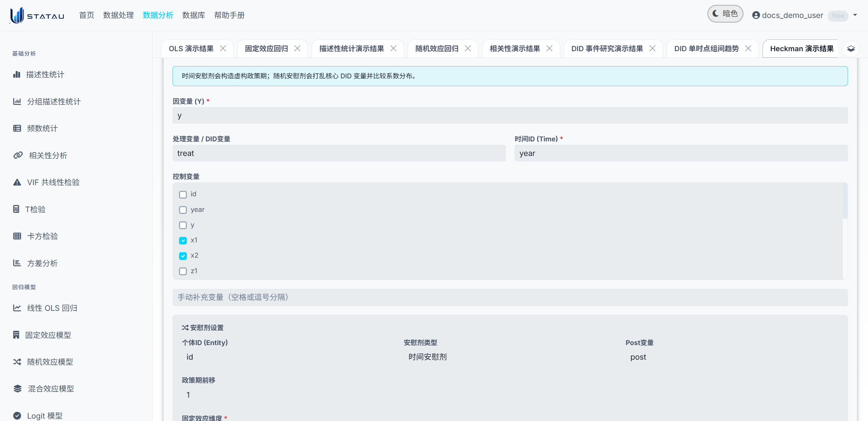Click 安慰剂设置 shuffle icon
Viewport: 868px width, 421px height.
[185, 327]
